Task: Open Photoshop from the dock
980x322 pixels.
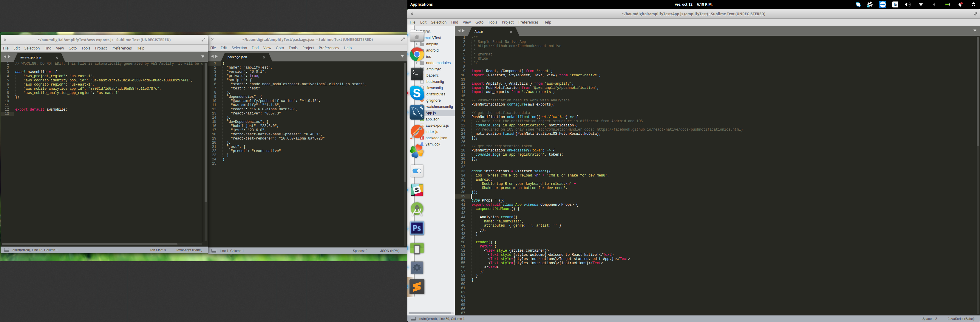Action: (x=417, y=228)
